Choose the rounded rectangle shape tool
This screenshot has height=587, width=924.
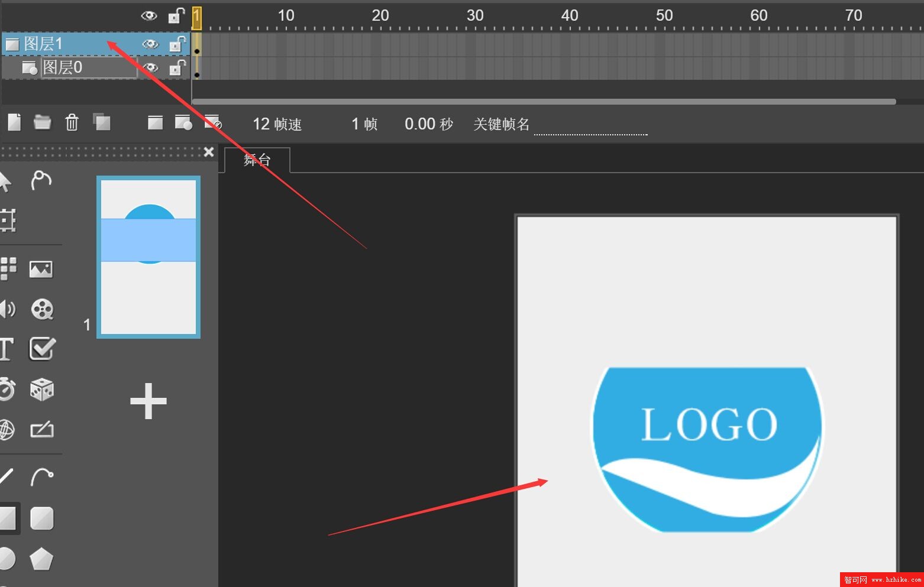42,518
